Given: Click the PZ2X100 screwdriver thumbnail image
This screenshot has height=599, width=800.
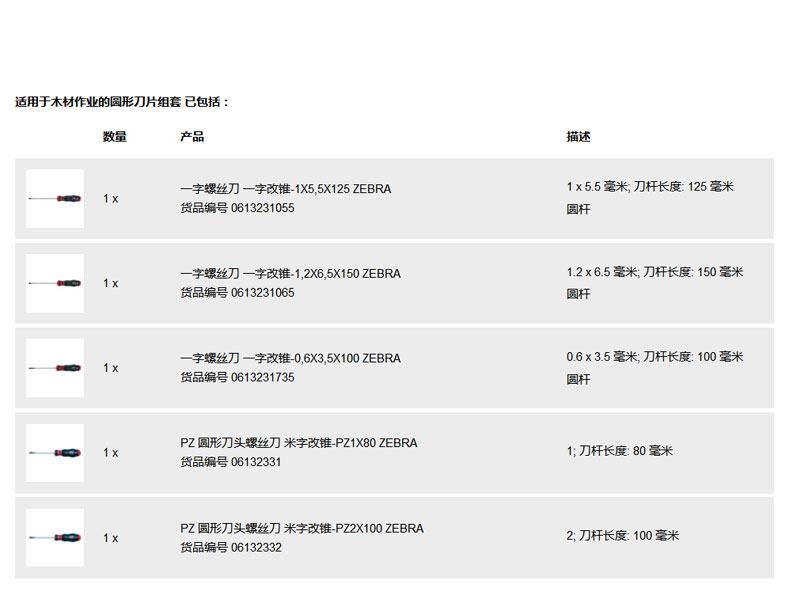Looking at the screenshot, I should click(55, 538).
